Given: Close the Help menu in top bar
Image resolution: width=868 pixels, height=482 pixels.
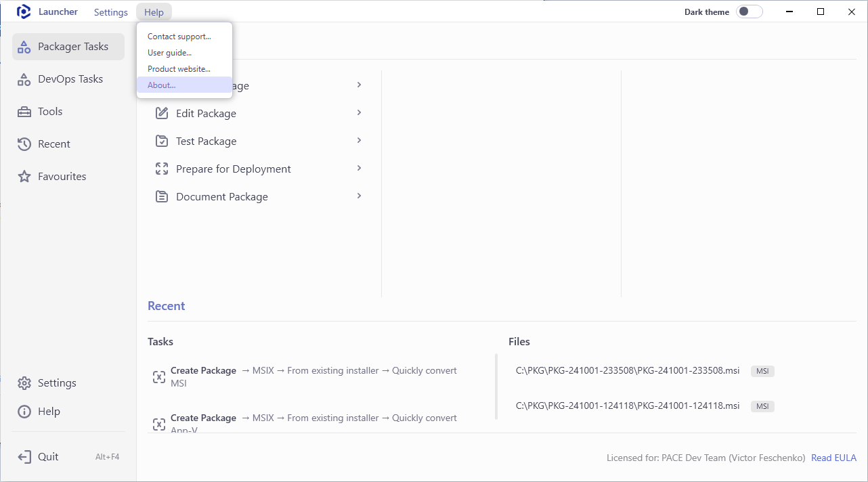Looking at the screenshot, I should click(154, 12).
